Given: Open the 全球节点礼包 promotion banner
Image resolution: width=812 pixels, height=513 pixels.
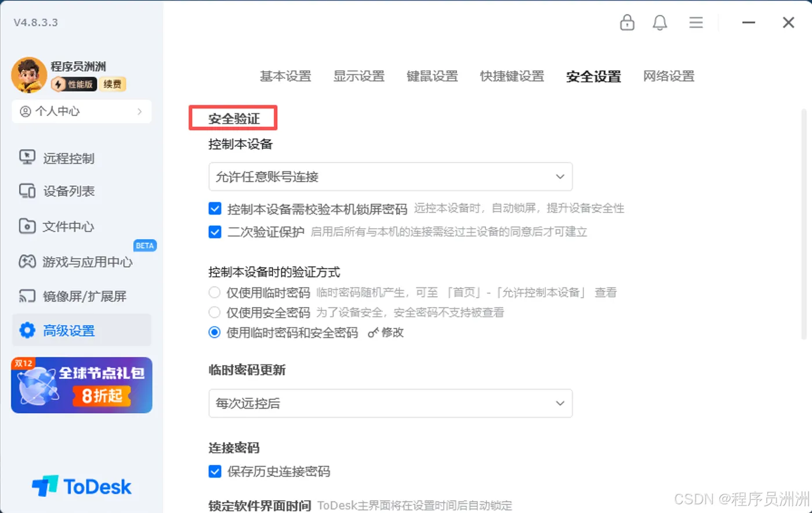Looking at the screenshot, I should pos(81,385).
